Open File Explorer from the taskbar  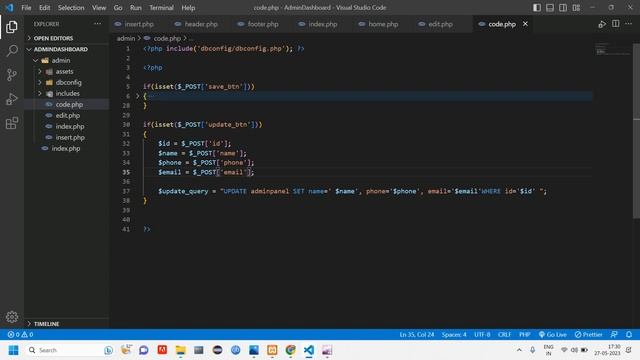pyautogui.click(x=180, y=350)
